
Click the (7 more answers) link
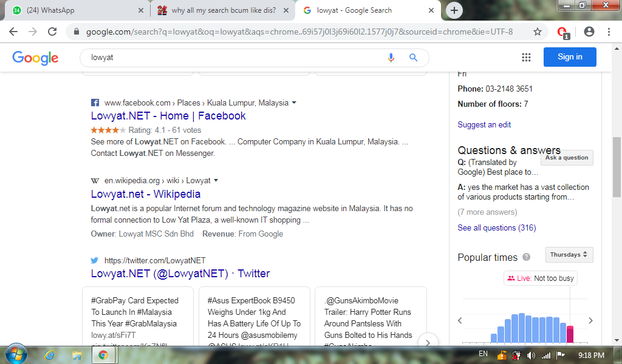click(x=487, y=212)
